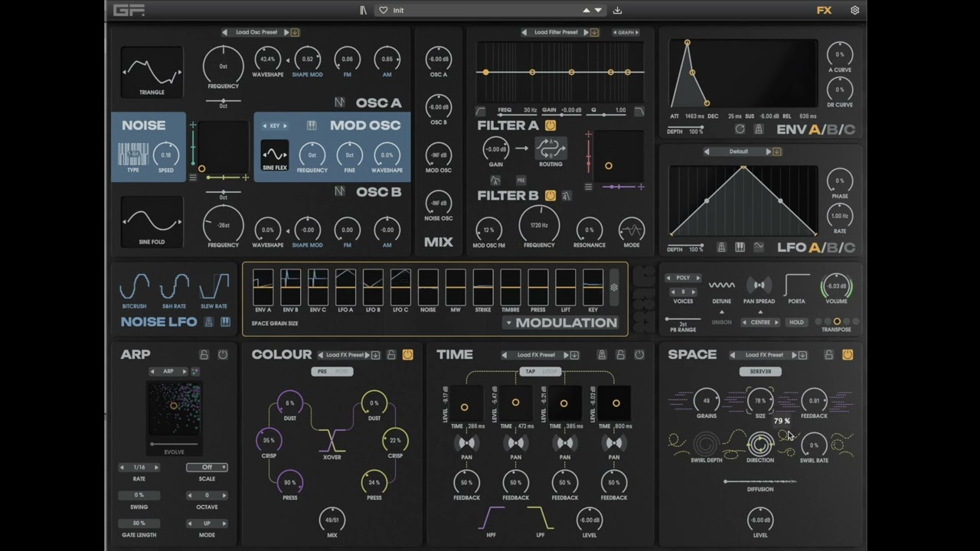Lock the SPACE section

pyautogui.click(x=828, y=355)
